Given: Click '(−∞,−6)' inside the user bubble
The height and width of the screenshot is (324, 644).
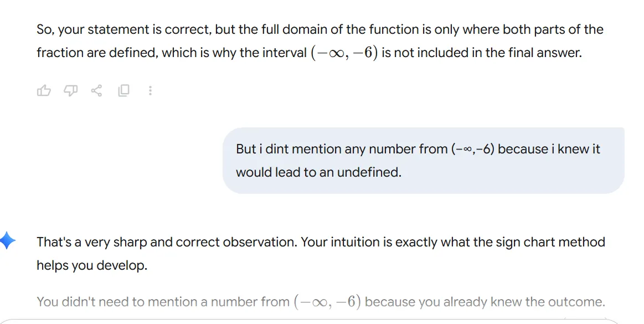Looking at the screenshot, I should point(472,149).
